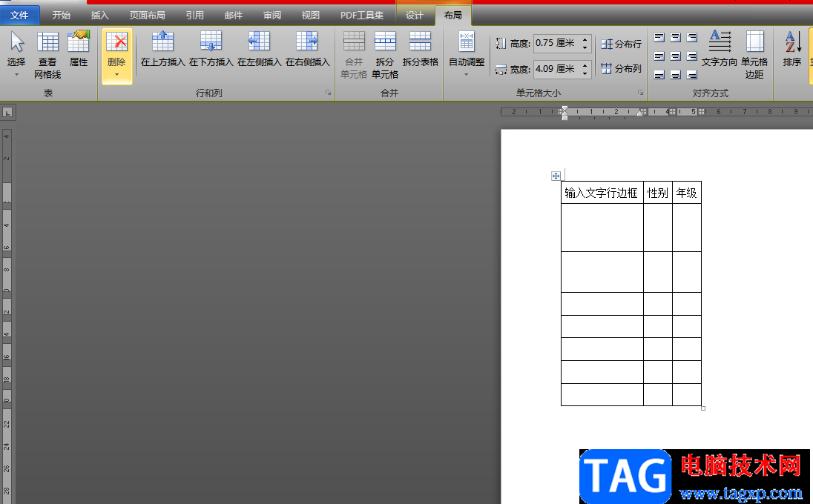The width and height of the screenshot is (813, 504).
Task: Switch to PDF工具集 tab
Action: coord(362,16)
